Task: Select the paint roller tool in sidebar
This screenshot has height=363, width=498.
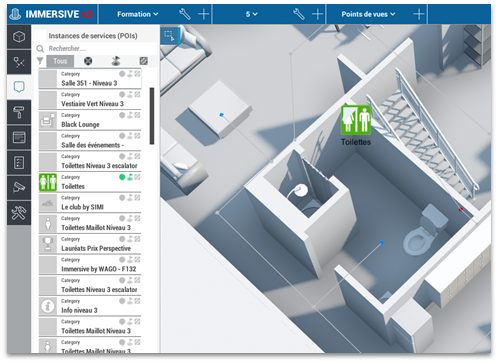Action: tap(19, 112)
